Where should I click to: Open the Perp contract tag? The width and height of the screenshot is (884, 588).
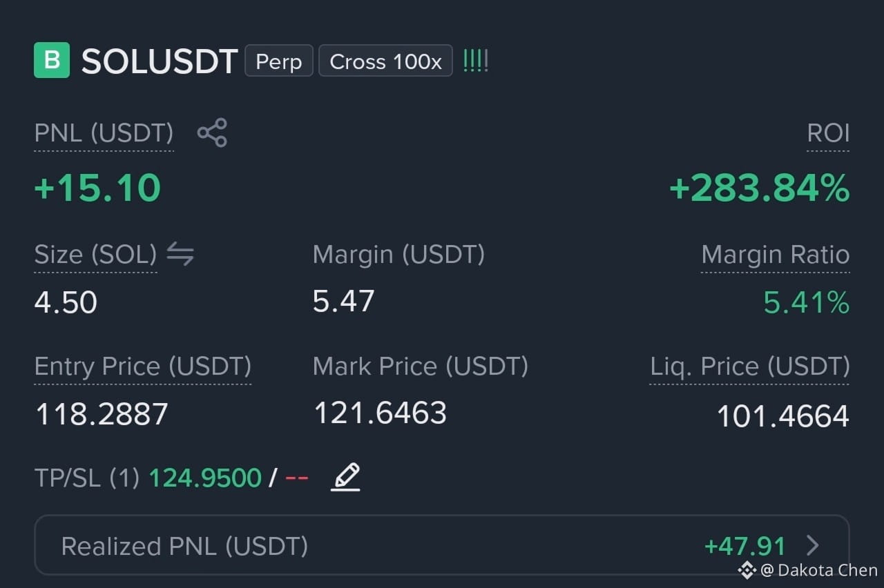click(279, 61)
